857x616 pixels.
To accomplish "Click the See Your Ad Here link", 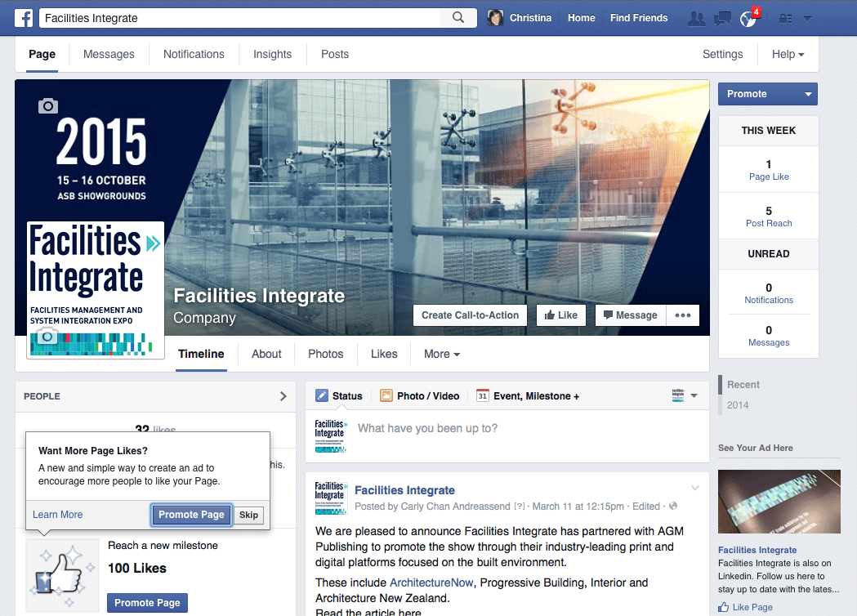I will click(756, 449).
